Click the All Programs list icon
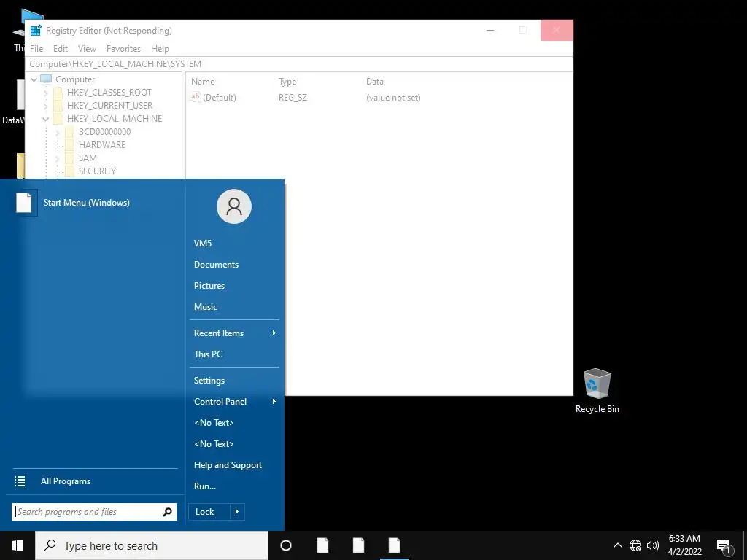The image size is (747, 560). 20,481
